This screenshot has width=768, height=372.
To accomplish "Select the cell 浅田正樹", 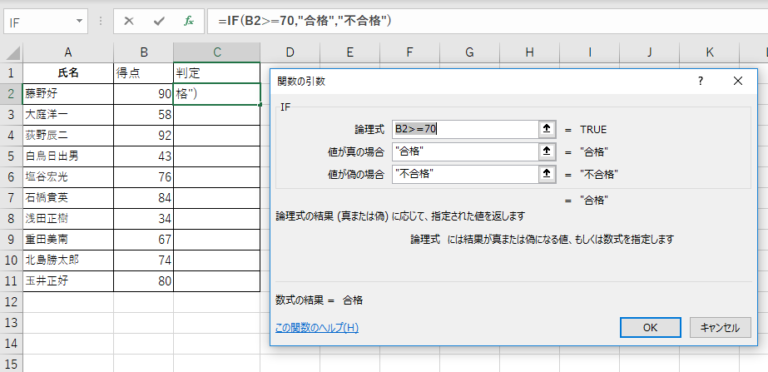I will click(x=68, y=219).
